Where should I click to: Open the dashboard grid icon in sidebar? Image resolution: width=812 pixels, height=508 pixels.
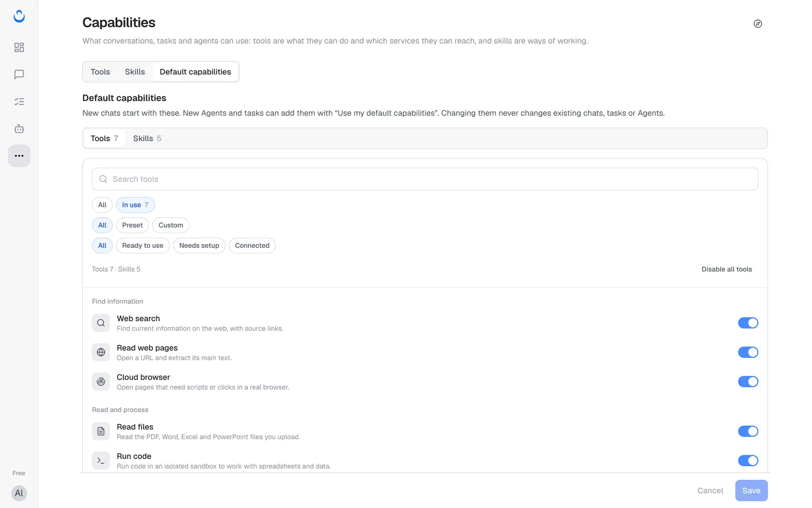[19, 47]
